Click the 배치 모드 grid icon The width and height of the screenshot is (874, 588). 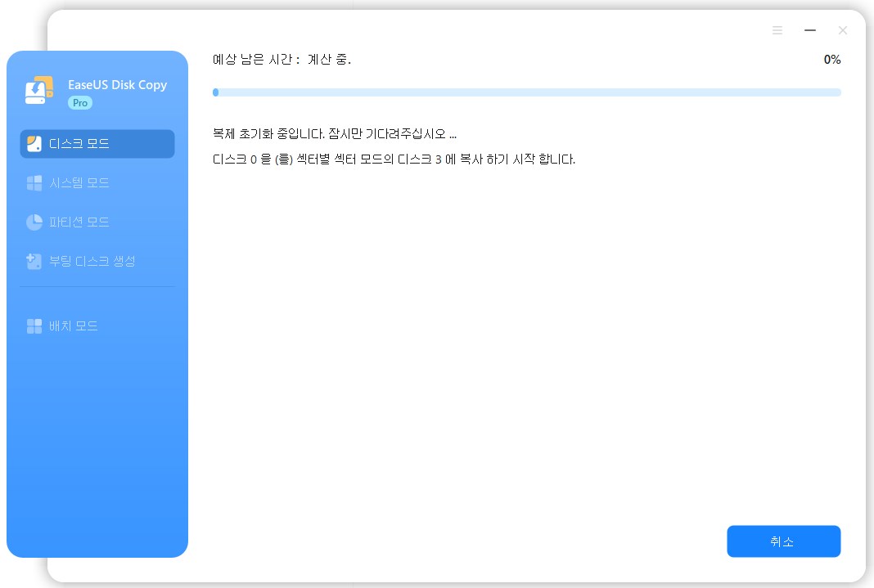(x=34, y=326)
